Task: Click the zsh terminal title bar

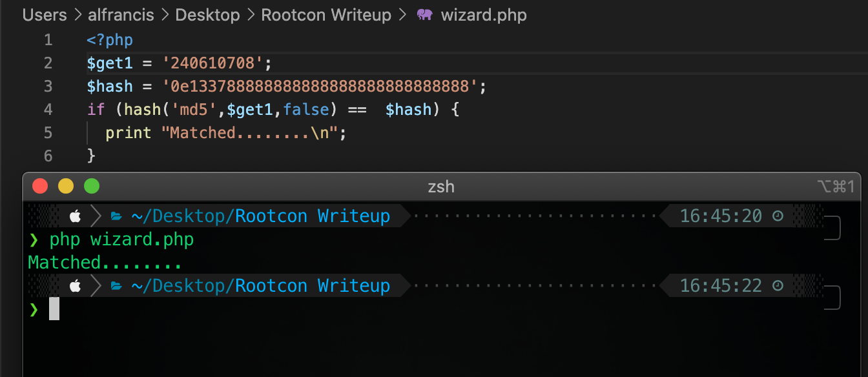Action: (x=441, y=187)
